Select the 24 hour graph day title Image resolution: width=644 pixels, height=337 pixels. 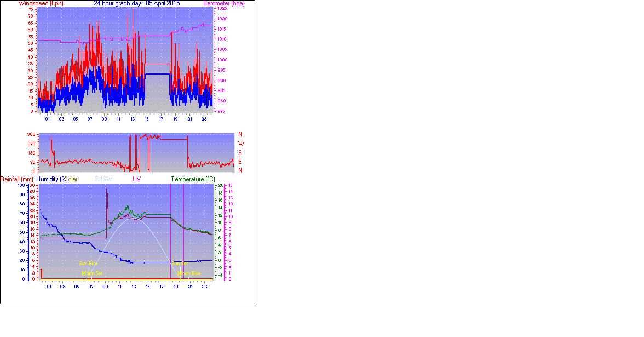[x=136, y=3]
